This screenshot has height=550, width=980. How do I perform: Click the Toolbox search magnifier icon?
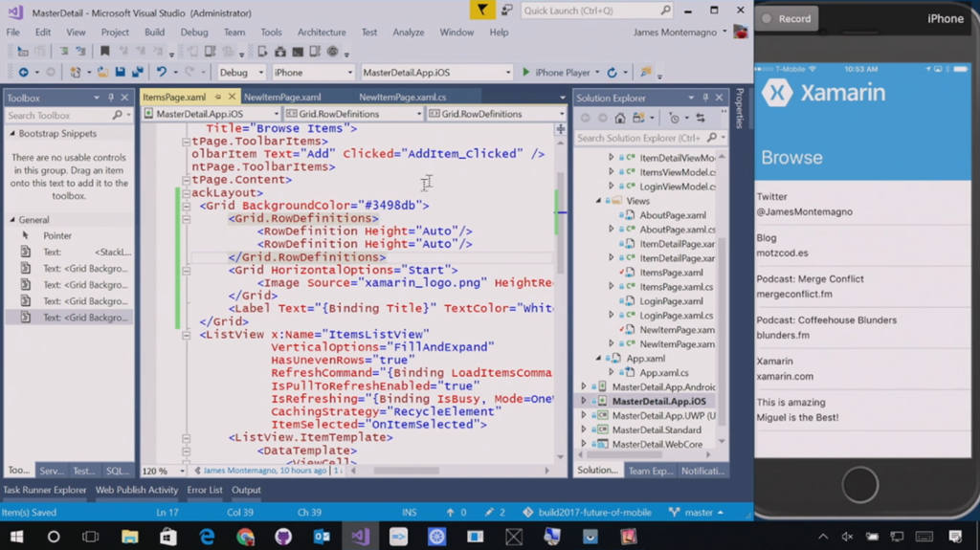click(x=117, y=115)
